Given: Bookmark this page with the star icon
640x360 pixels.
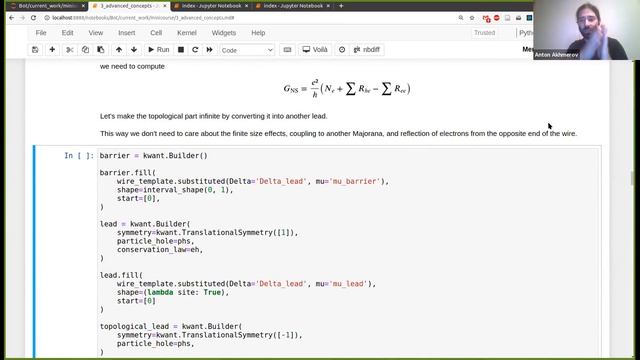Looking at the screenshot, I should (x=472, y=18).
